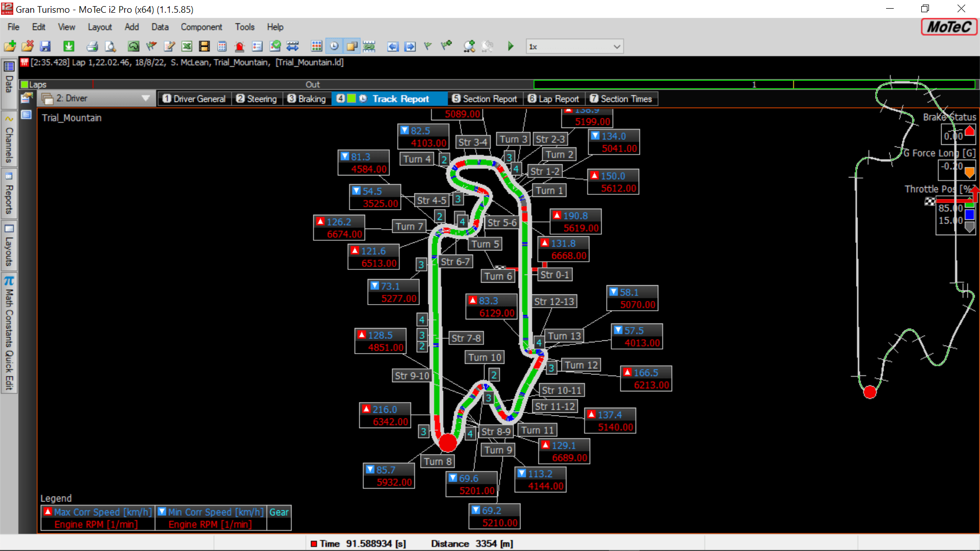This screenshot has width=980, height=551.
Task: Open the Tools menu
Action: [244, 27]
